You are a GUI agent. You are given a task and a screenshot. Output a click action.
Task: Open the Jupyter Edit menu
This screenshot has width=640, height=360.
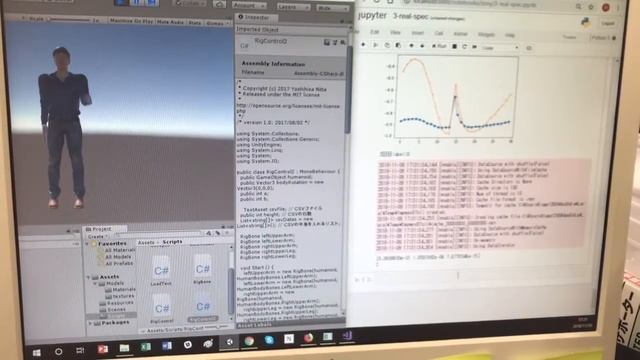tap(374, 32)
